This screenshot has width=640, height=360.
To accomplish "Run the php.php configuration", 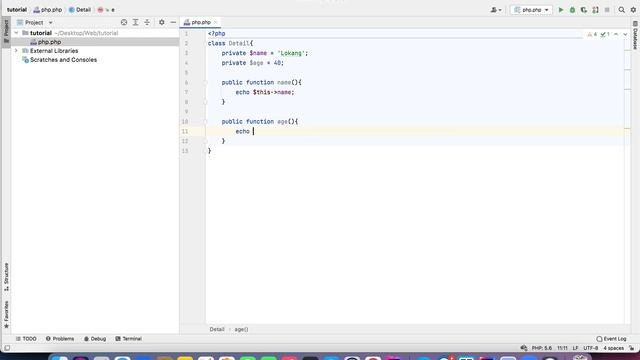I will [x=560, y=10].
